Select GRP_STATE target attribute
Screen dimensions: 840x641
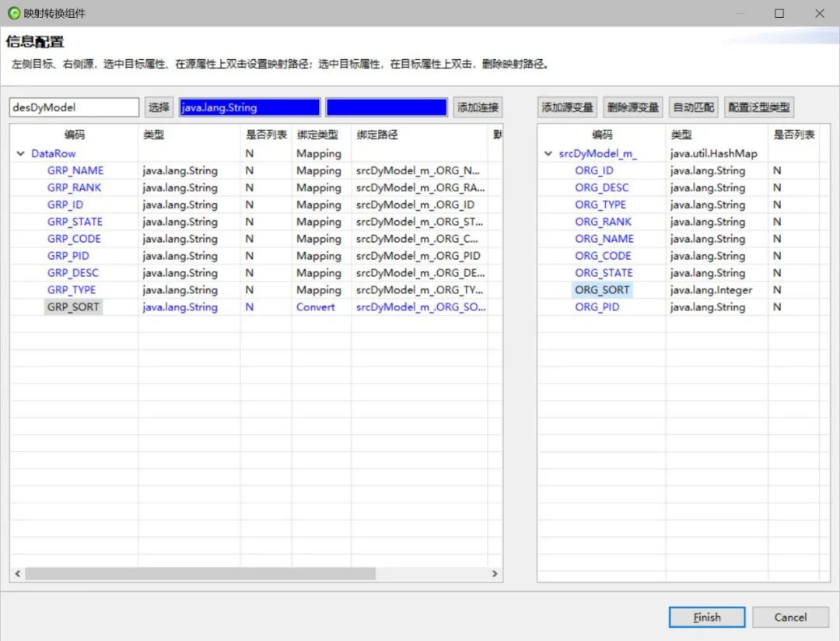tap(75, 222)
